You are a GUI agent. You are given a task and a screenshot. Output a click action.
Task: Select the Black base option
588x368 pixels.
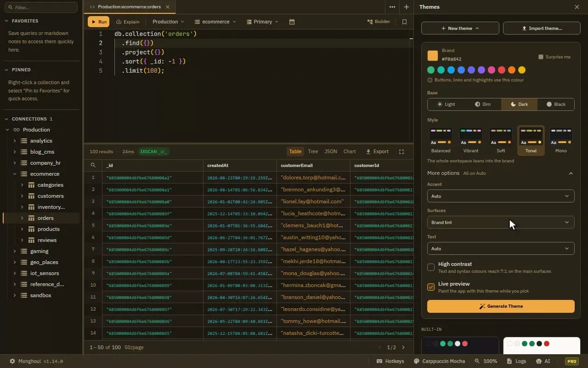556,104
